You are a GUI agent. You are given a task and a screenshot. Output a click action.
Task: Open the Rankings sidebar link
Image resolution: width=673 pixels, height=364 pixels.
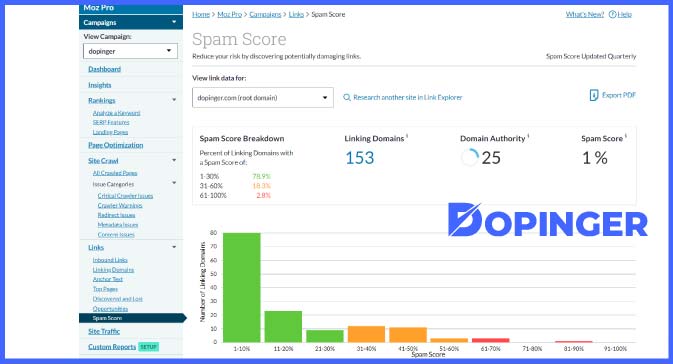[102, 100]
